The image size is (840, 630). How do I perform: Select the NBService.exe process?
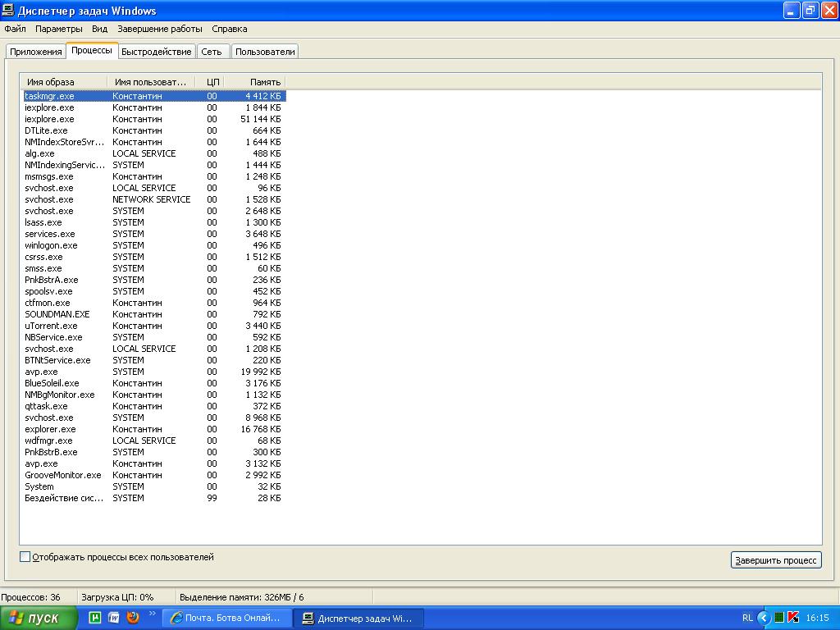(154, 337)
